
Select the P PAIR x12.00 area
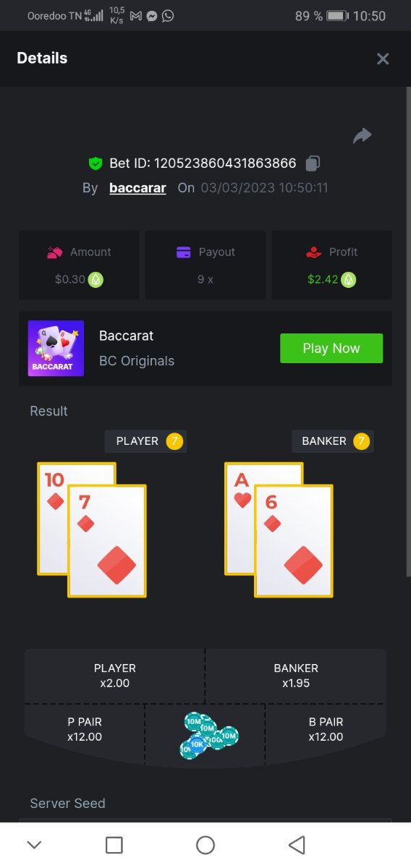click(x=85, y=729)
